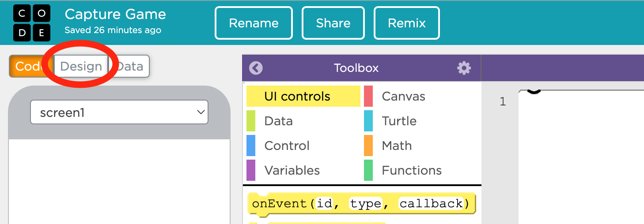Collapse the Toolbox with the back arrow
This screenshot has width=644, height=224.
coord(256,68)
